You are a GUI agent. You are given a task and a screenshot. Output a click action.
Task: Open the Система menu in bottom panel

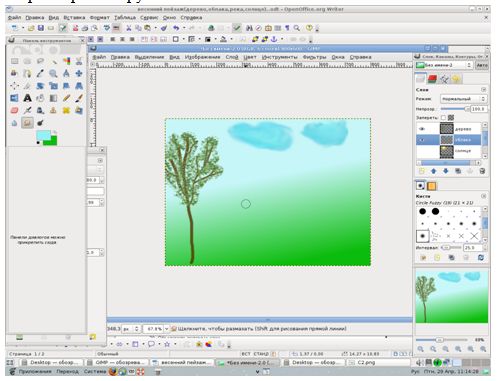(x=94, y=371)
